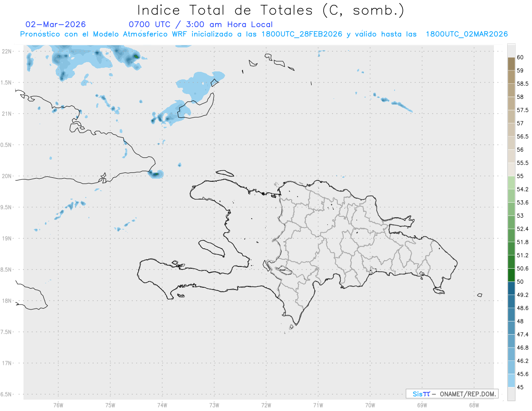Click the '17N' latitude label
The width and height of the screenshot is (532, 411).
tap(7, 363)
